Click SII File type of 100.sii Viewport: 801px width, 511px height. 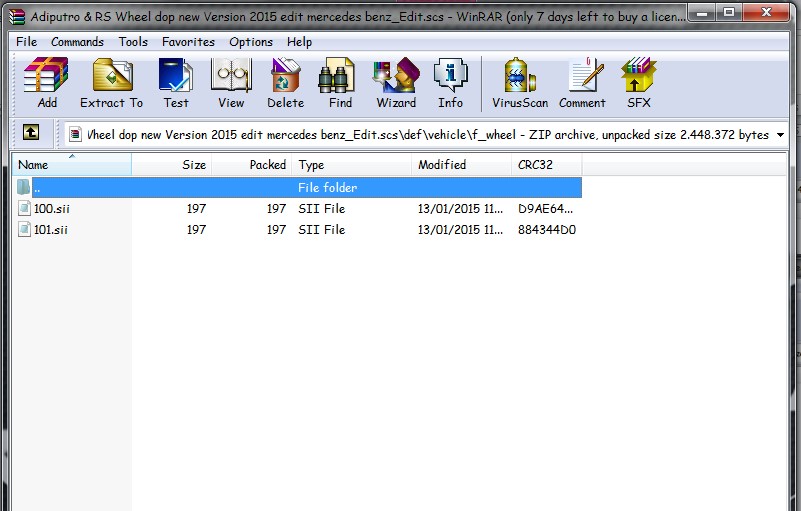coord(322,208)
